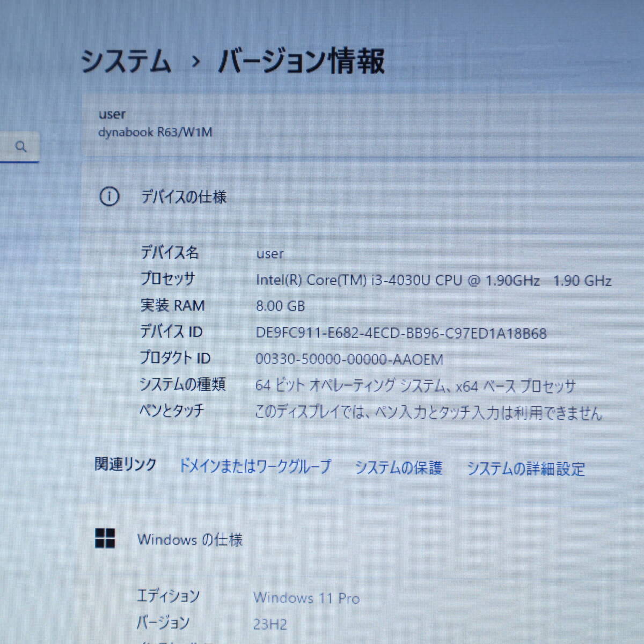Click the 実装 RAM label
Viewport: 644px width, 644px height.
172,305
